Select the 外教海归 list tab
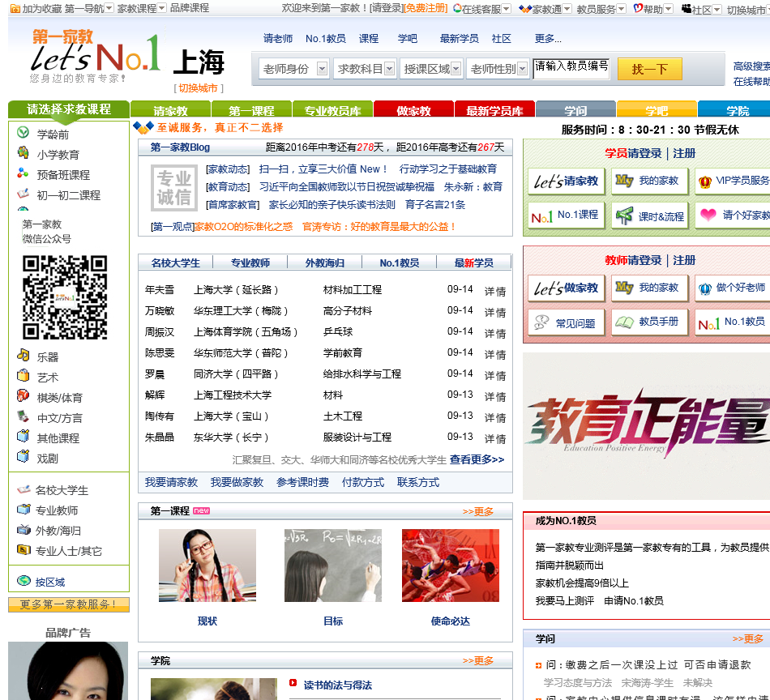This screenshot has height=700, width=770. 324,262
